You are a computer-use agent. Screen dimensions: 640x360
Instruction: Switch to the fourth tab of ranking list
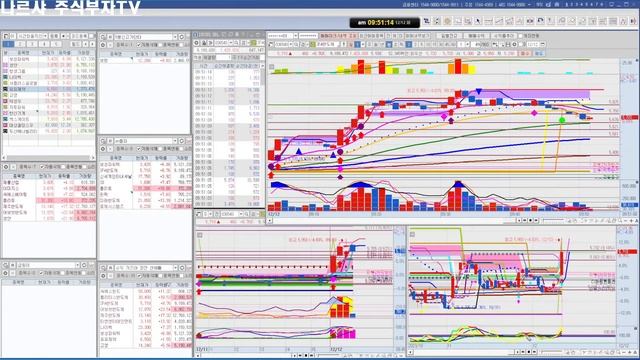(x=44, y=44)
